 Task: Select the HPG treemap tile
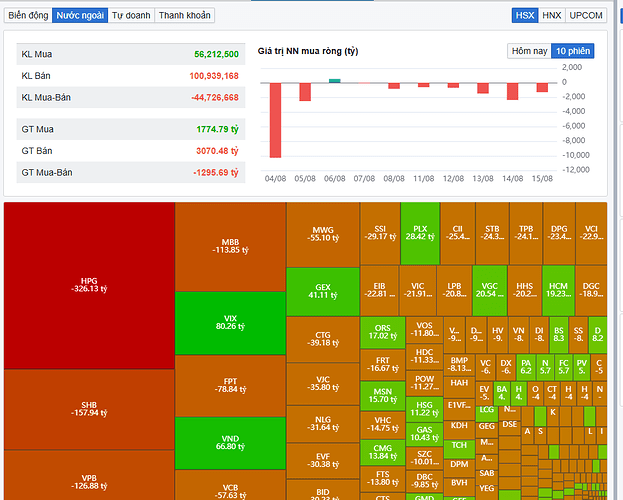click(89, 285)
